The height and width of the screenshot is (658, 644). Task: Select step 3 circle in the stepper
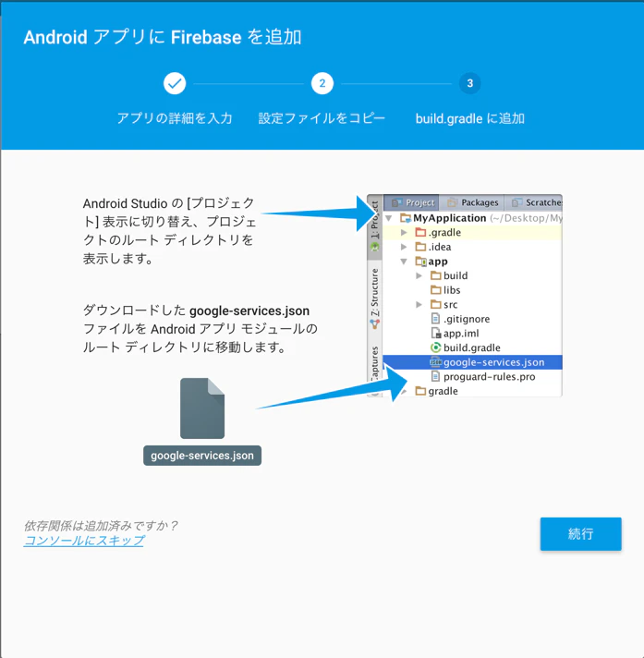coord(470,83)
